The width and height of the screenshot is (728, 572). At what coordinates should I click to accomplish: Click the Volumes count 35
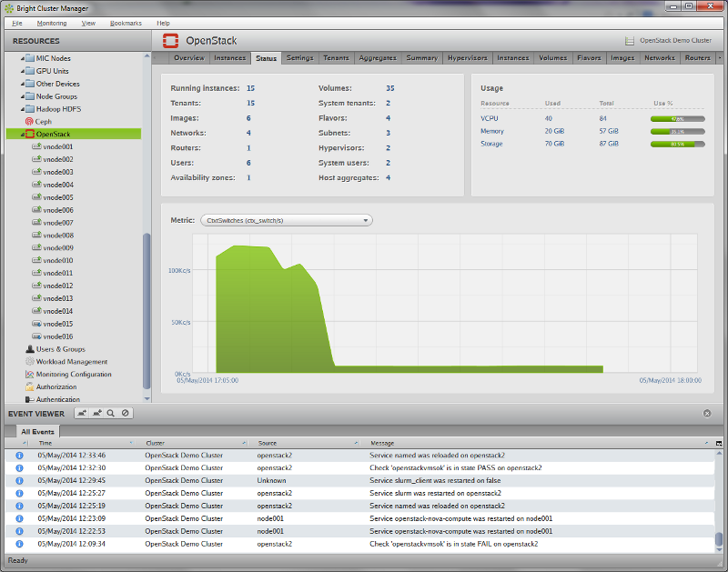(x=390, y=88)
